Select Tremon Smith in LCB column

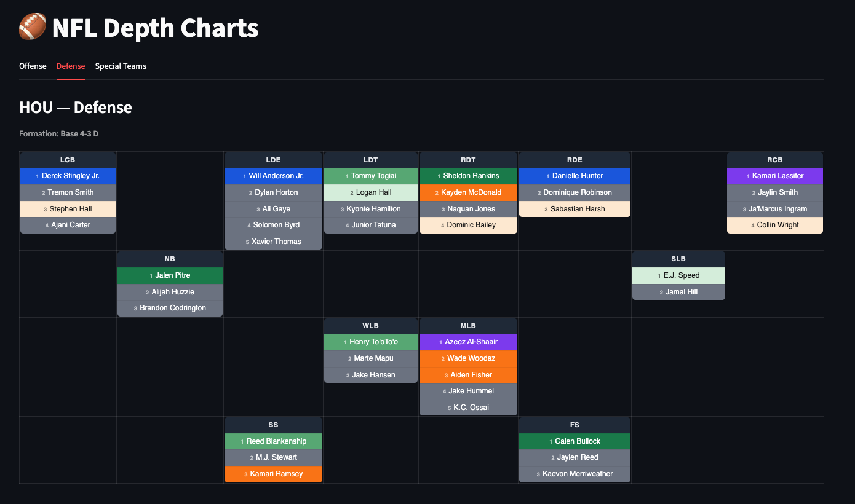pyautogui.click(x=68, y=192)
